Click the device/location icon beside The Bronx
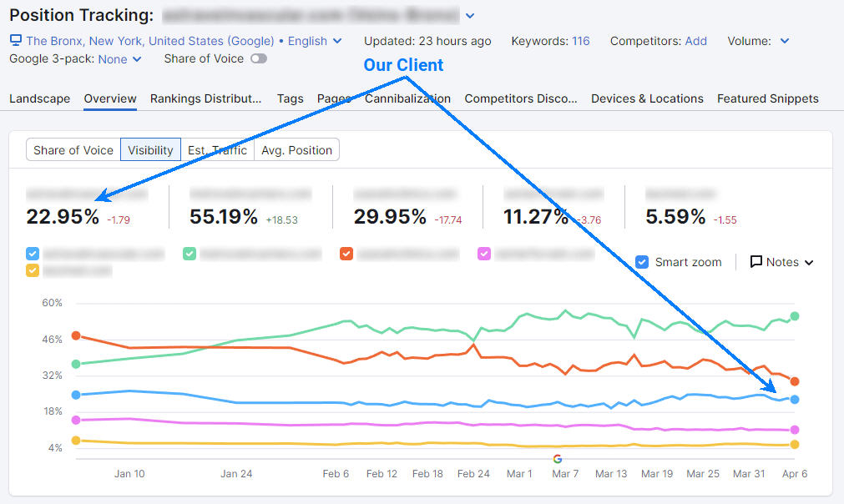Screen dimensions: 844x504 pos(14,40)
